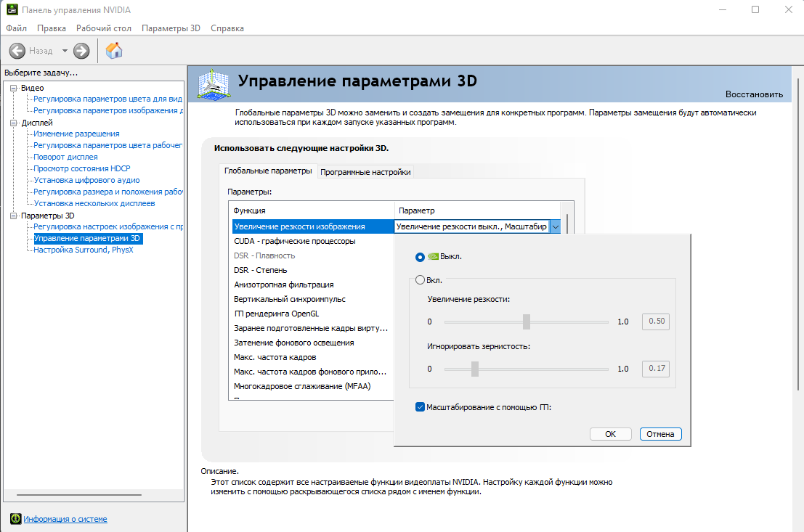Select Настройка Surround, PhysX item
The height and width of the screenshot is (532, 804).
[83, 250]
